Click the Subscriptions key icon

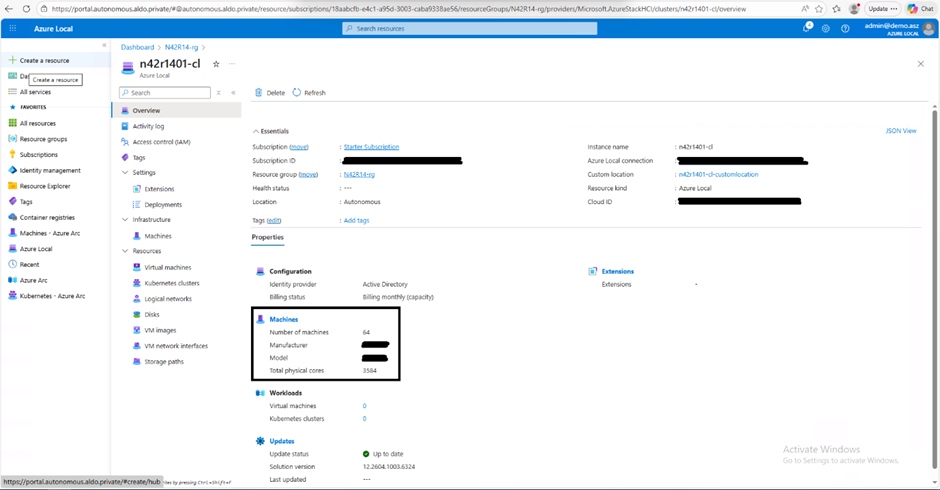[13, 154]
